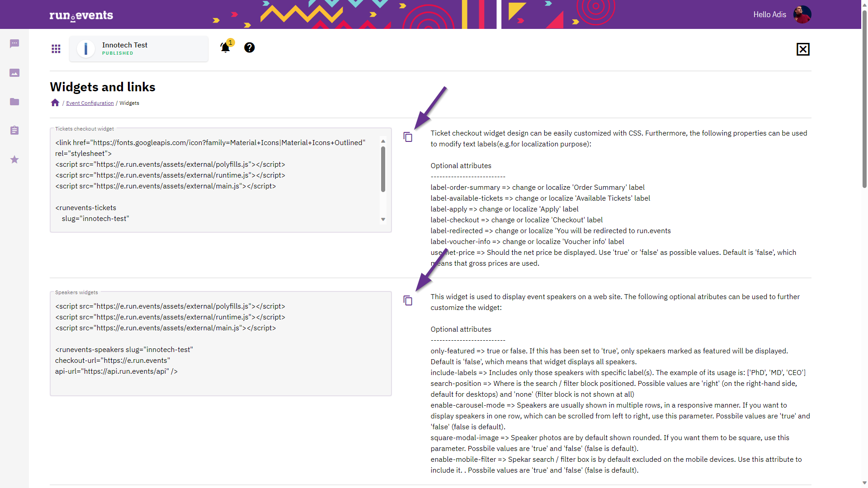Close the Widgets and links panel
Image resolution: width=868 pixels, height=488 pixels.
tap(803, 49)
